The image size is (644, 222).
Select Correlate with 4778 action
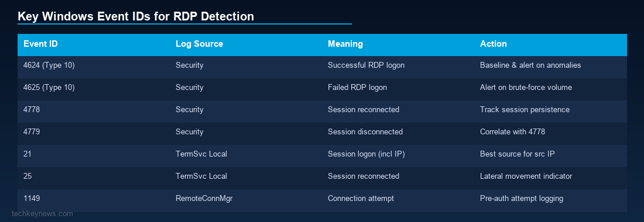tap(512, 131)
